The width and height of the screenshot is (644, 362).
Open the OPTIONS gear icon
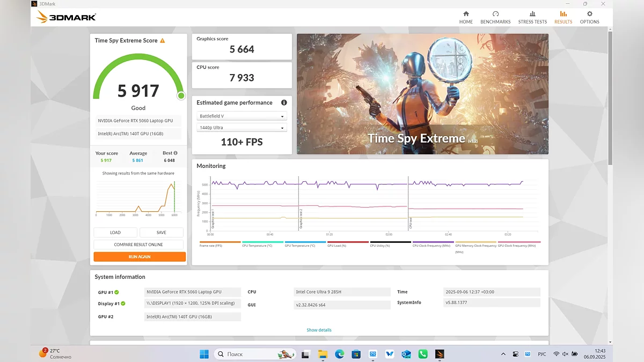589,14
